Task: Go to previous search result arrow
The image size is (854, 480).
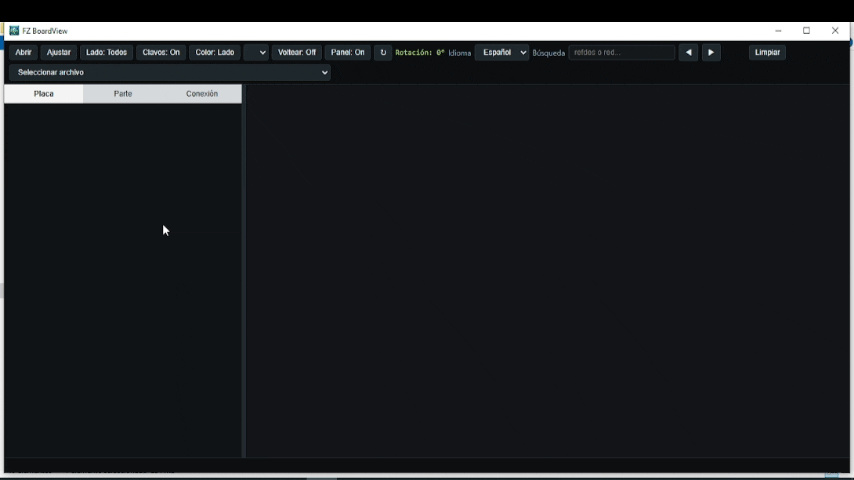Action: 688,52
